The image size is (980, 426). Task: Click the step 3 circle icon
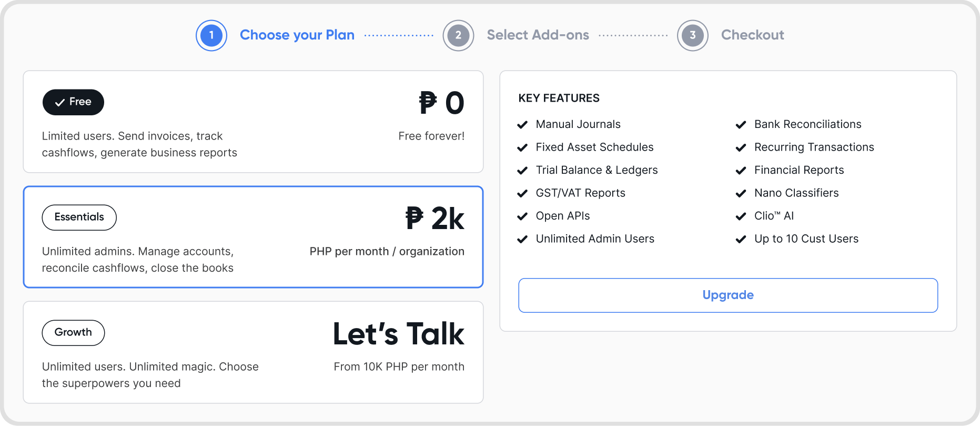(x=692, y=35)
